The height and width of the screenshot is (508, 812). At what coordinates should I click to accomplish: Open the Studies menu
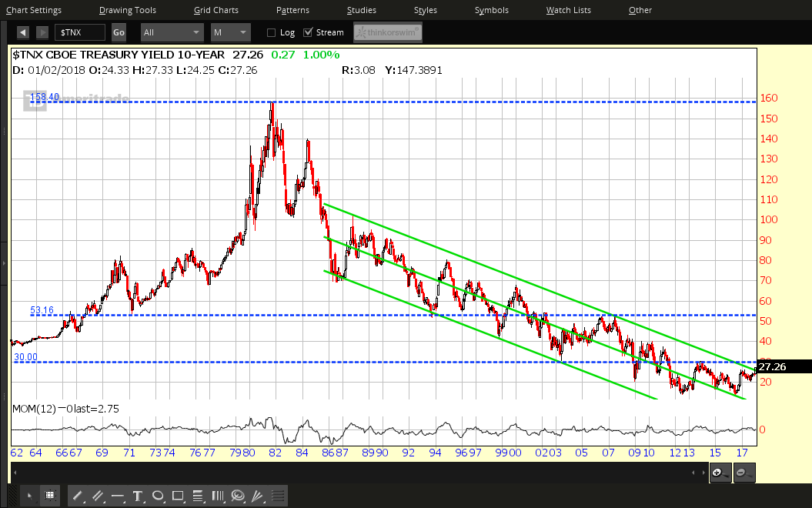tap(361, 10)
